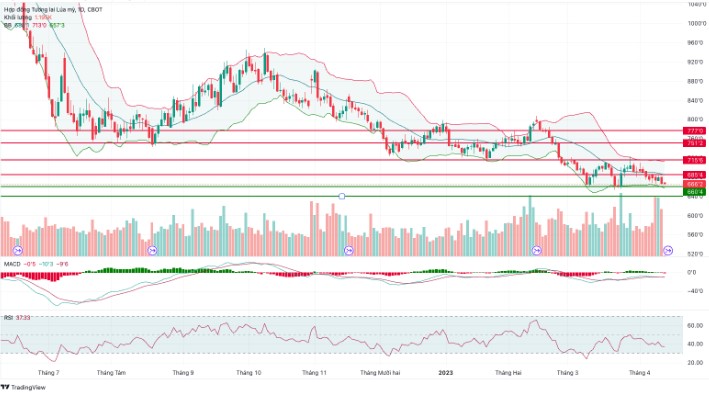Click the Tháng 9 label on the time axis
709x395 pixels.
183,373
